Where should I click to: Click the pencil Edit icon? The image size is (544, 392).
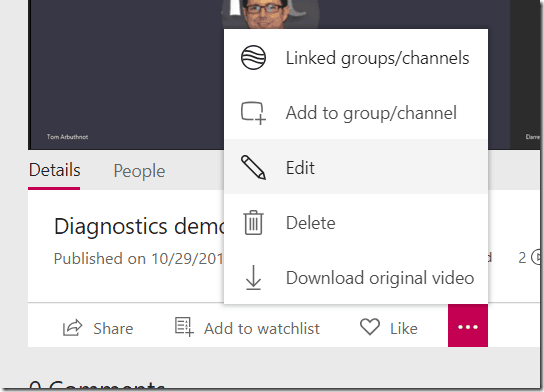pos(253,168)
